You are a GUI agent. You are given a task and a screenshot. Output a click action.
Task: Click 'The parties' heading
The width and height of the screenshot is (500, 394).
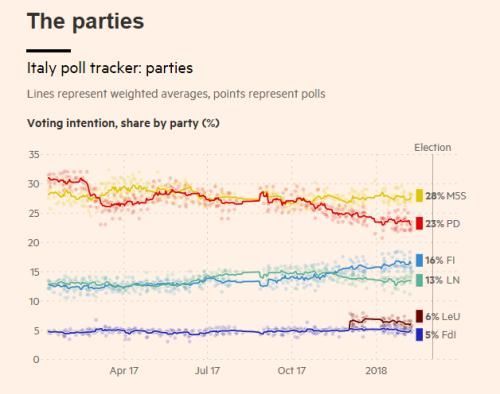pos(85,21)
